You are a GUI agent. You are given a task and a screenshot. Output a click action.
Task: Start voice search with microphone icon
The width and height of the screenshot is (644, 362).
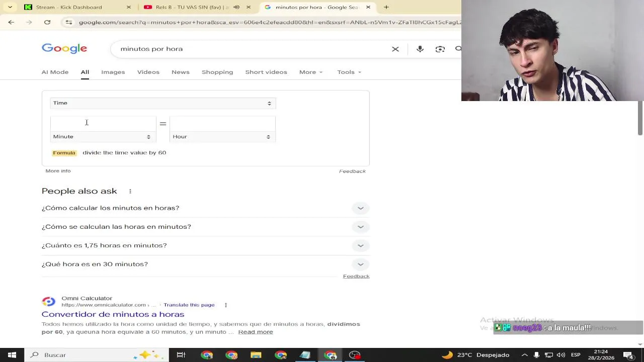click(420, 49)
